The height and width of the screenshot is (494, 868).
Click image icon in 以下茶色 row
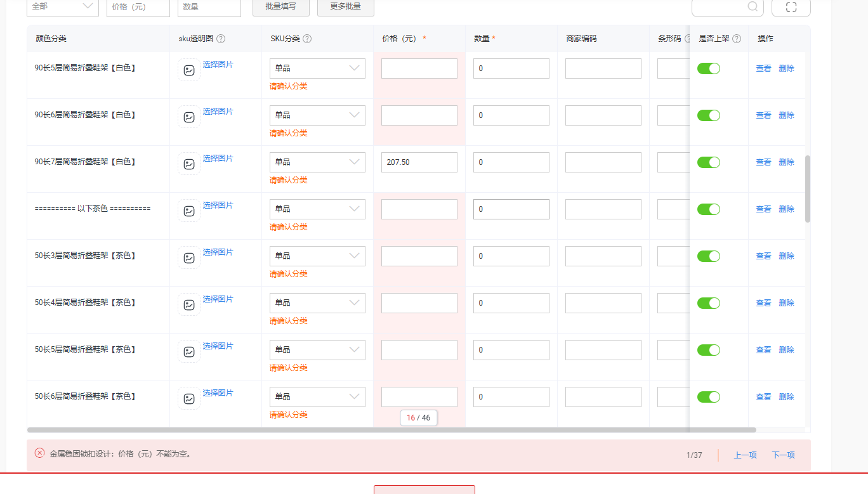pos(189,211)
